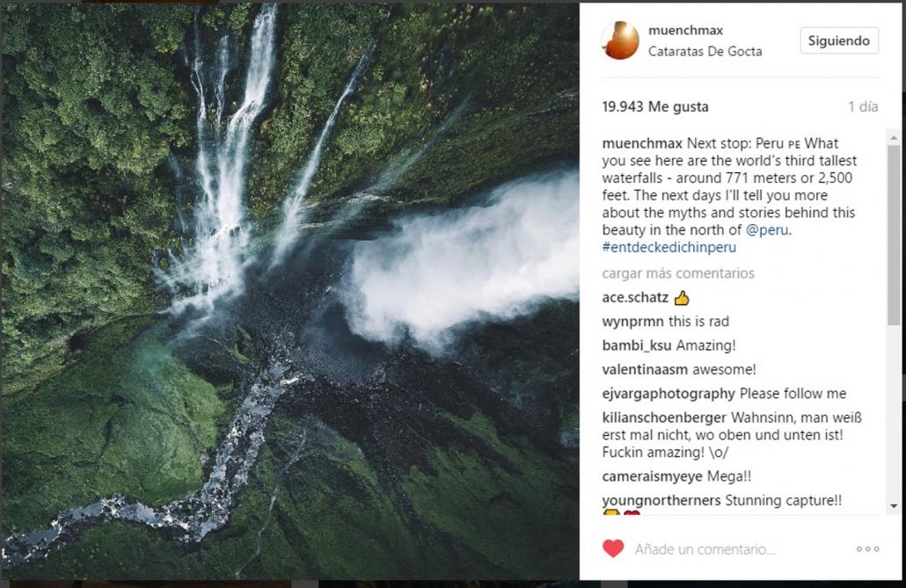Open ejvargaphotography's profile link
The image size is (906, 588).
(669, 394)
